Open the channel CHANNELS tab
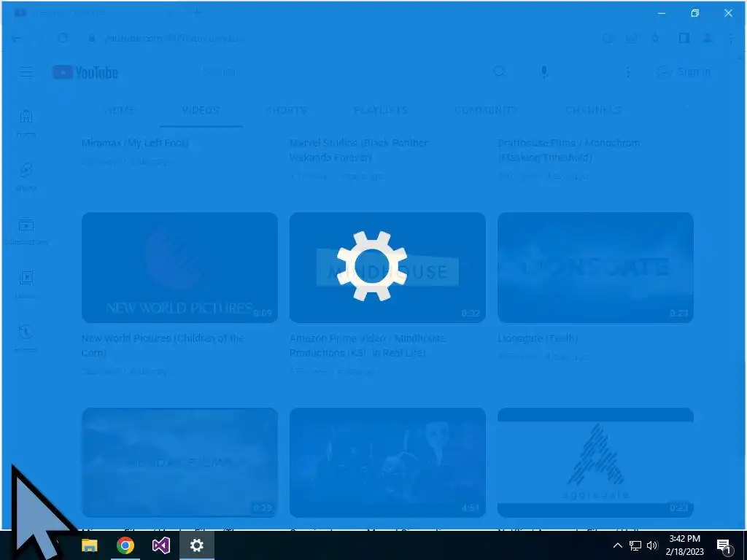The height and width of the screenshot is (560, 747). [594, 110]
